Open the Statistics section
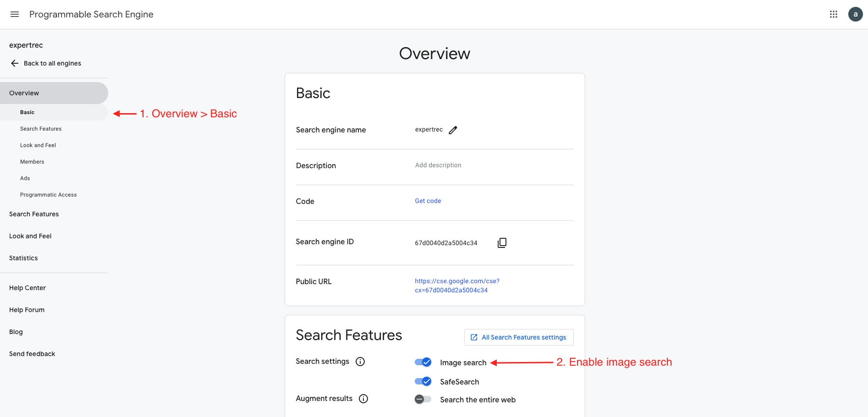The width and height of the screenshot is (868, 417). (x=23, y=258)
